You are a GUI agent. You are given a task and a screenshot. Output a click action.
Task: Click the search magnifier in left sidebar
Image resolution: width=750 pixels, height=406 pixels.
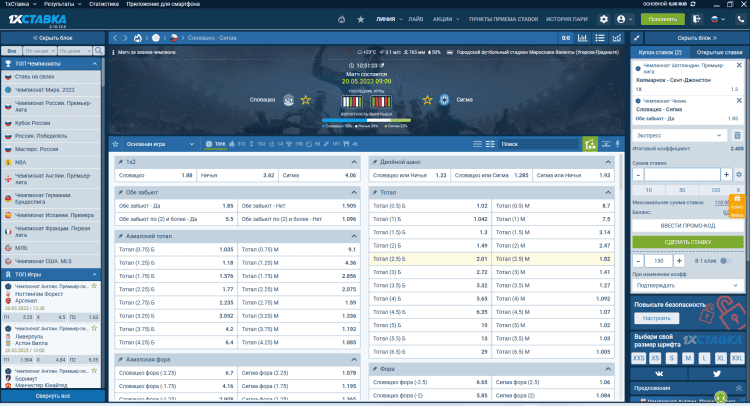coord(96,49)
